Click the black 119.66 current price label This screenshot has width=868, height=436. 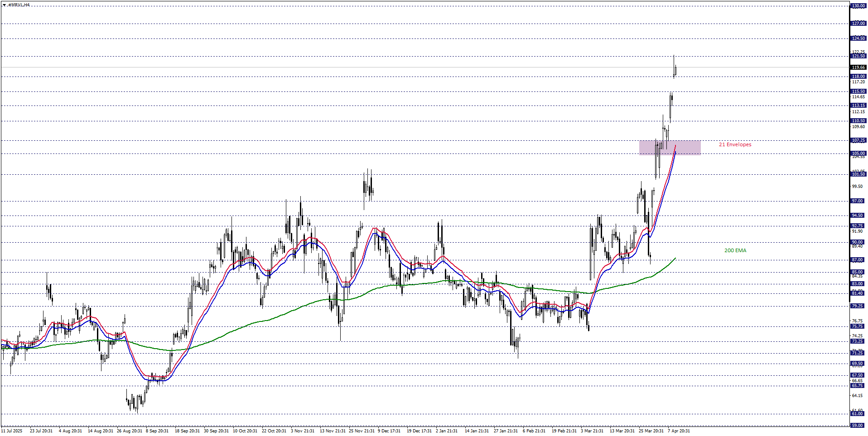point(858,67)
